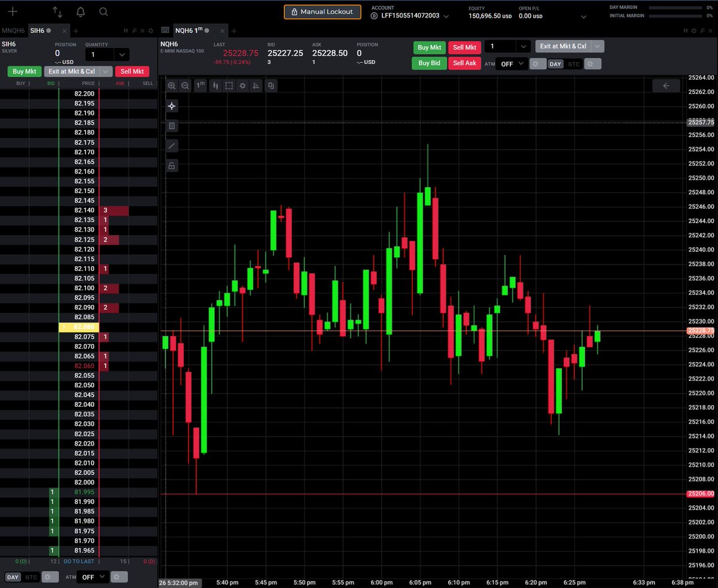718x588 pixels.
Task: Close the SIH6 DOM panel with the header X
Action: point(142,31)
